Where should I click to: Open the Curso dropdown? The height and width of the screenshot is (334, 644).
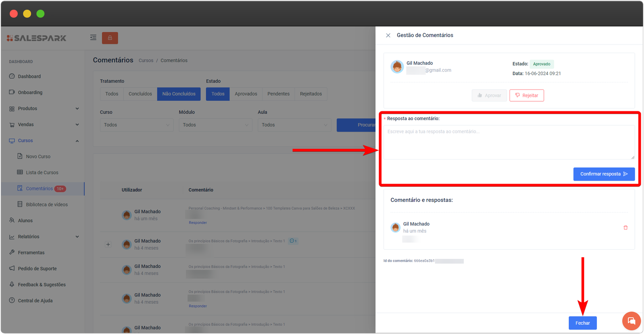click(136, 125)
